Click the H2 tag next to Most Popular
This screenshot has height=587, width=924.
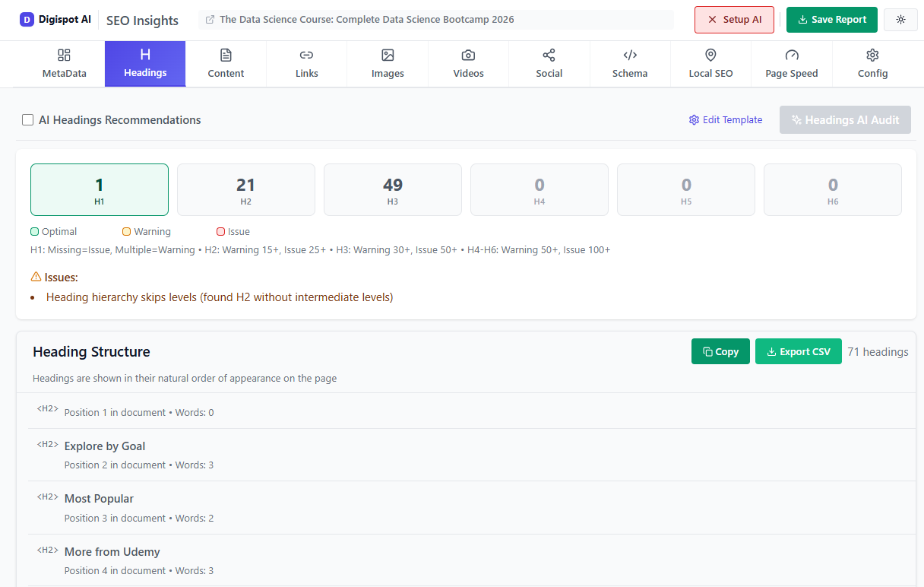click(48, 497)
